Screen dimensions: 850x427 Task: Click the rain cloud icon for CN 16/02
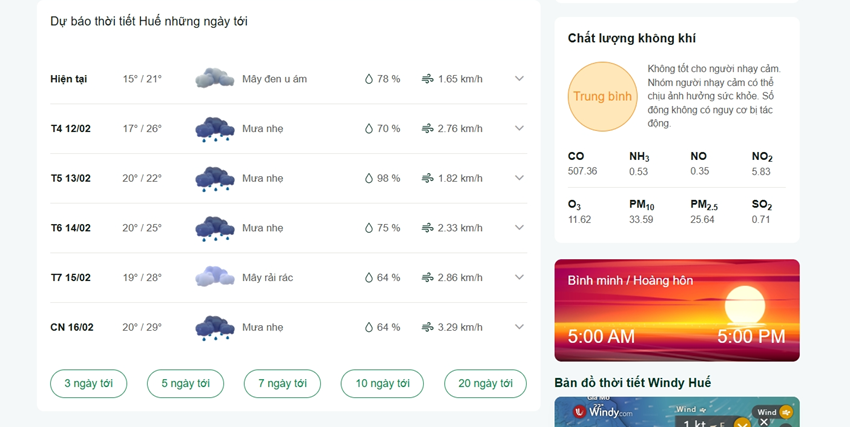coord(215,328)
